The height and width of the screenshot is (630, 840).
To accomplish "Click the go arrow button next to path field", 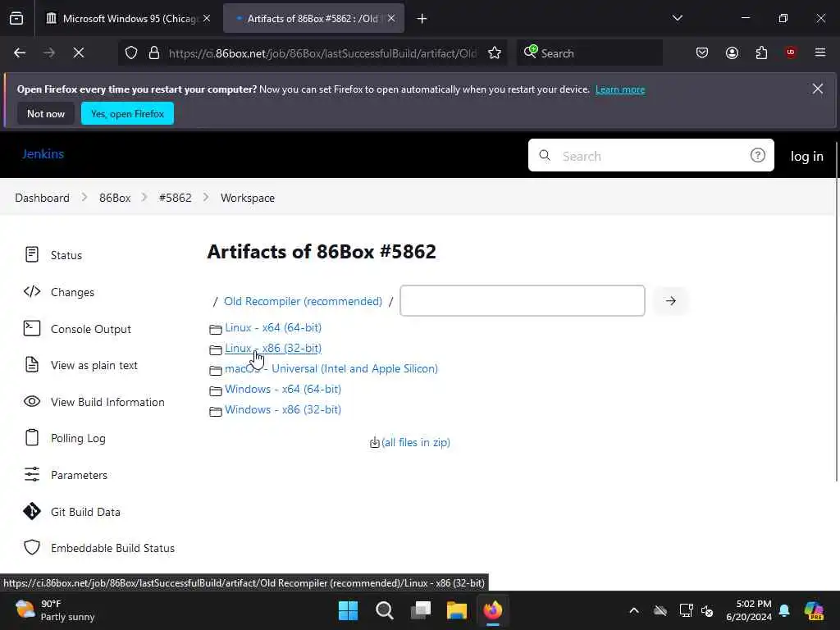I will point(671,300).
